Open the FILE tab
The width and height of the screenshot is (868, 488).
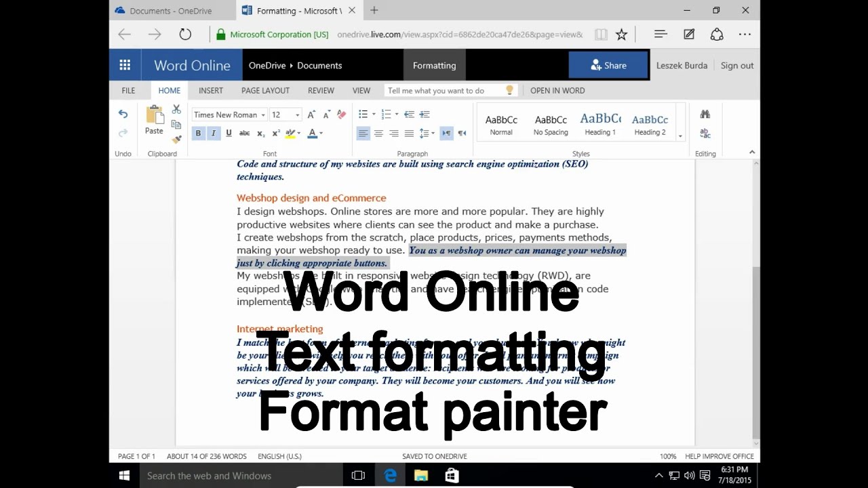pyautogui.click(x=128, y=90)
